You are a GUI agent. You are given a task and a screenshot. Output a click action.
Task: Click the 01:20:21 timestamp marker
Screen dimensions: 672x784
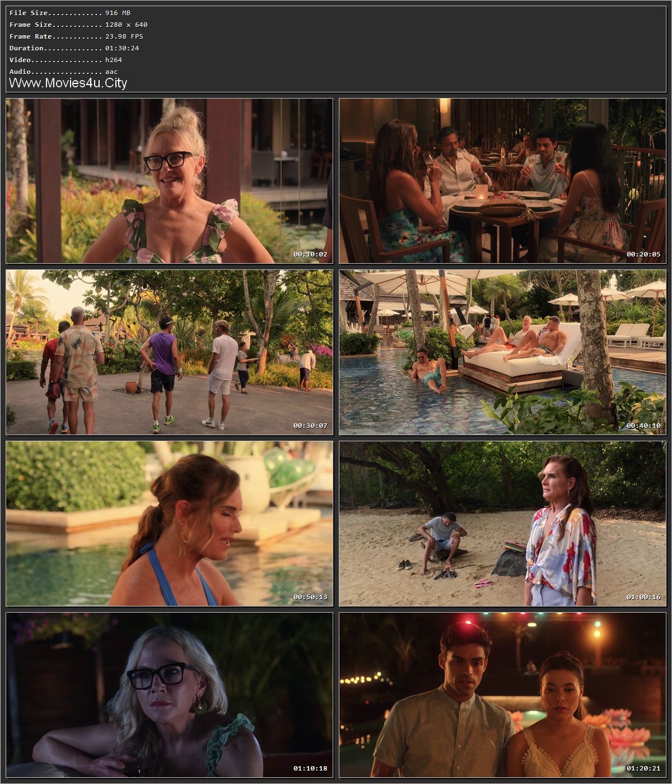[x=644, y=769]
